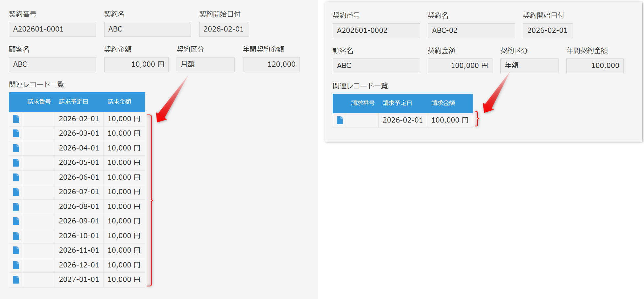Open record icon for 2027-01-01 row

coord(16,280)
